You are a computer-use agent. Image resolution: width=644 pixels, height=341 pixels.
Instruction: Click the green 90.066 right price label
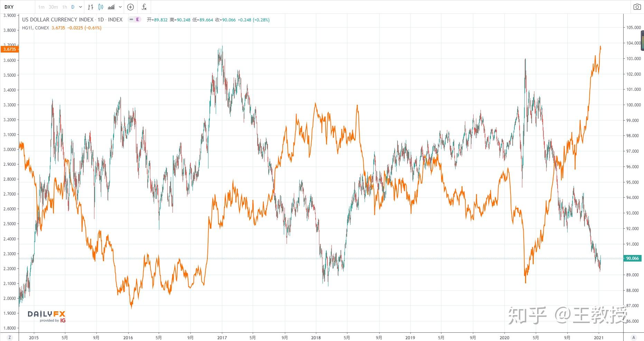click(632, 258)
